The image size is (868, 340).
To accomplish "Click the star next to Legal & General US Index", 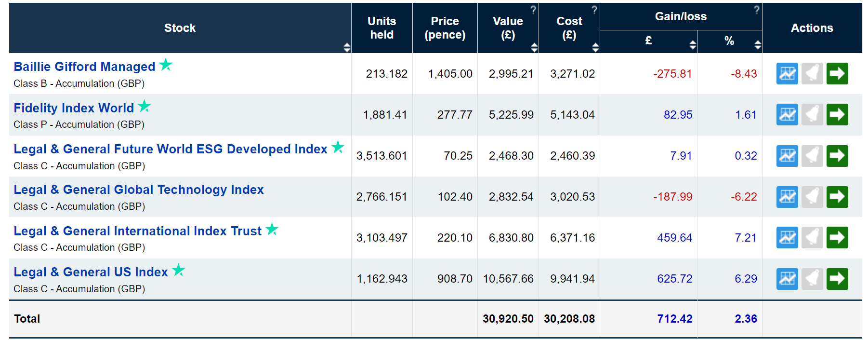I will (x=179, y=270).
